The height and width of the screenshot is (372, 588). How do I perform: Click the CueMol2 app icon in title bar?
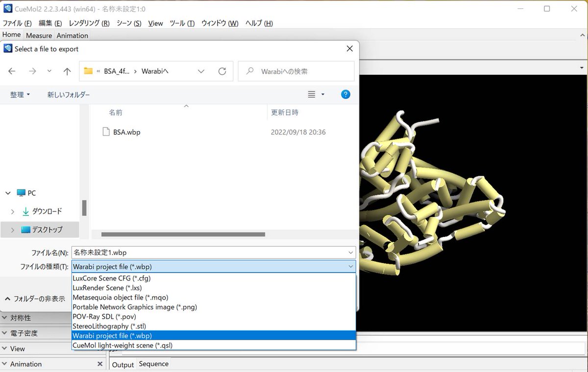click(x=8, y=8)
